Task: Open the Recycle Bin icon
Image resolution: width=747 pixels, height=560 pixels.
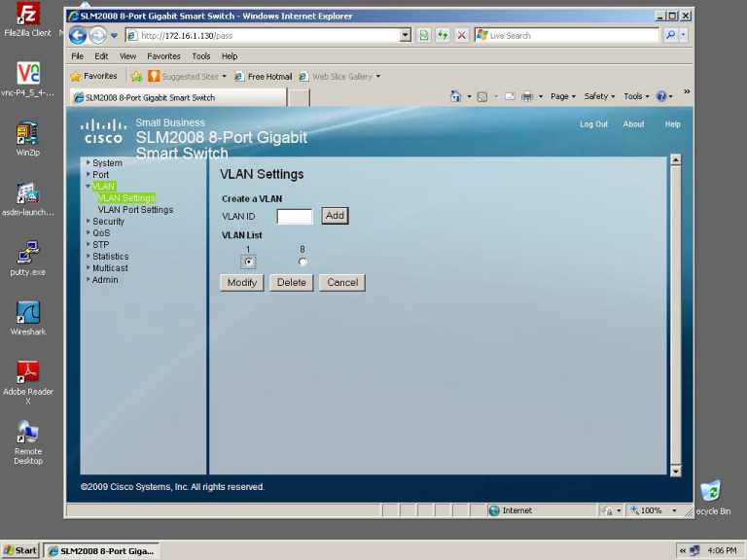Action: 712,498
